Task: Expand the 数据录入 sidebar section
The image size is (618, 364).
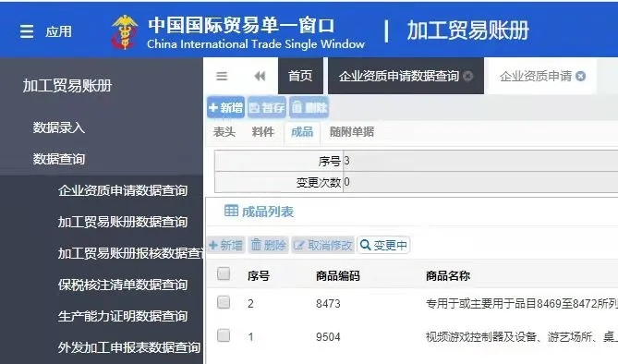Action: 59,127
